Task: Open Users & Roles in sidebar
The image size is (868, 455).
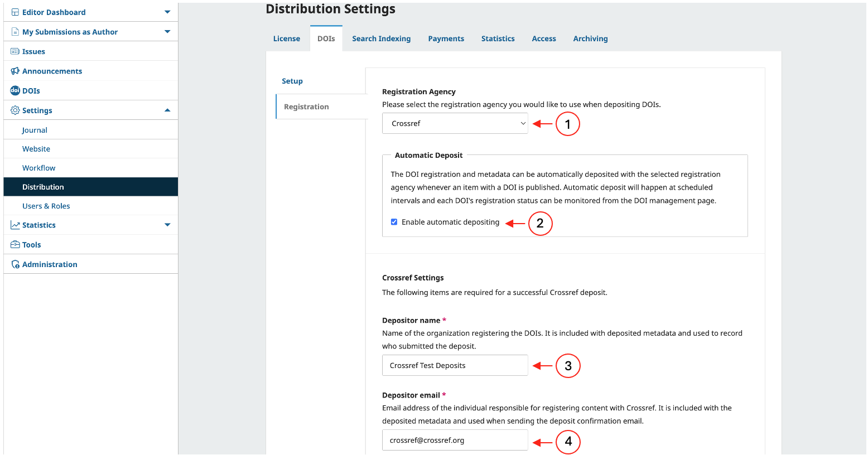Action: [46, 206]
